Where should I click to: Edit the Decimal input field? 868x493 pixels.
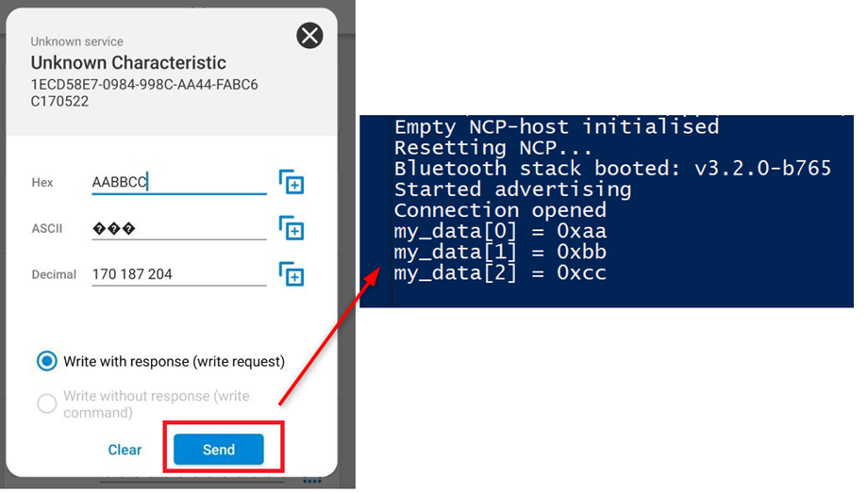[x=178, y=274]
